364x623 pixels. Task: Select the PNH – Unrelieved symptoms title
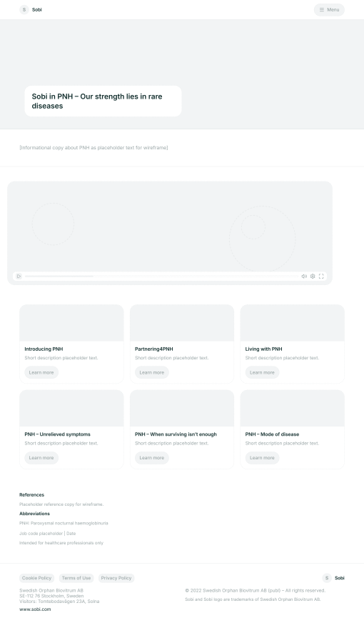click(58, 434)
